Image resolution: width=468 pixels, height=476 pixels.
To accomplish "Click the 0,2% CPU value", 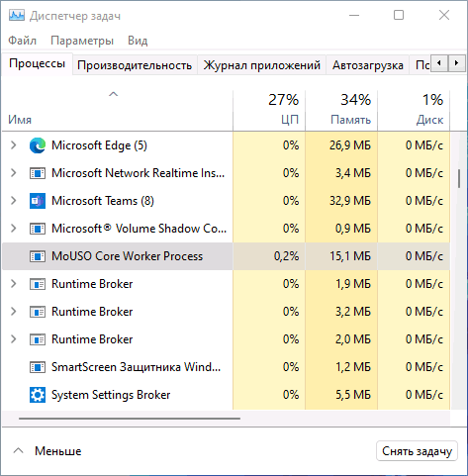I will 286,256.
